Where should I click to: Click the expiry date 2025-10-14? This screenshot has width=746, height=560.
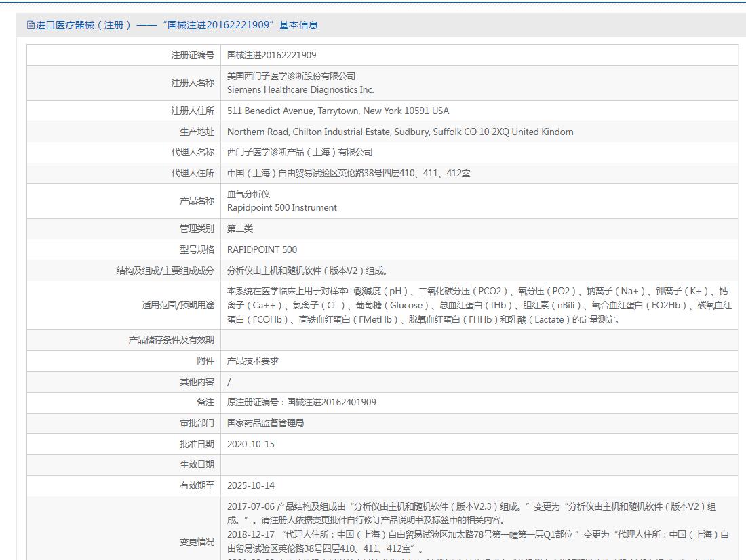(x=251, y=485)
